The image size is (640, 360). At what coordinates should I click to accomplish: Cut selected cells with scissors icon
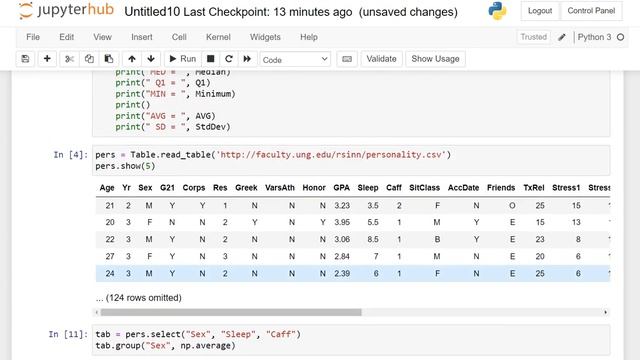pyautogui.click(x=69, y=59)
